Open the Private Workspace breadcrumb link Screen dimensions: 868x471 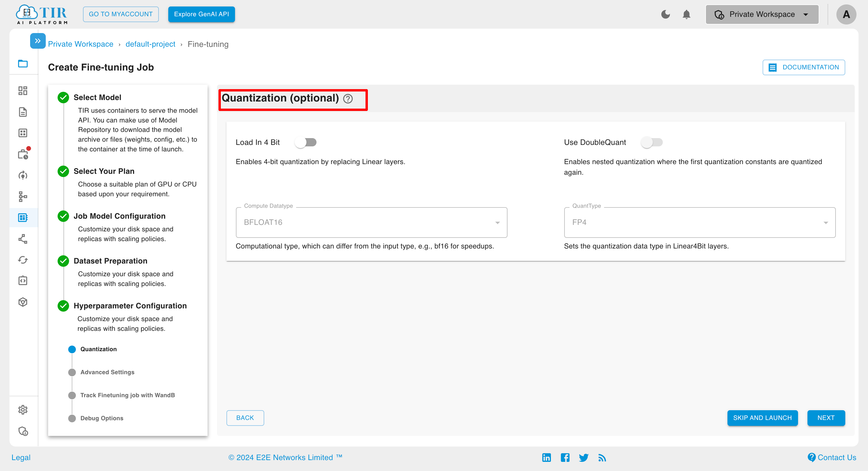tap(81, 44)
